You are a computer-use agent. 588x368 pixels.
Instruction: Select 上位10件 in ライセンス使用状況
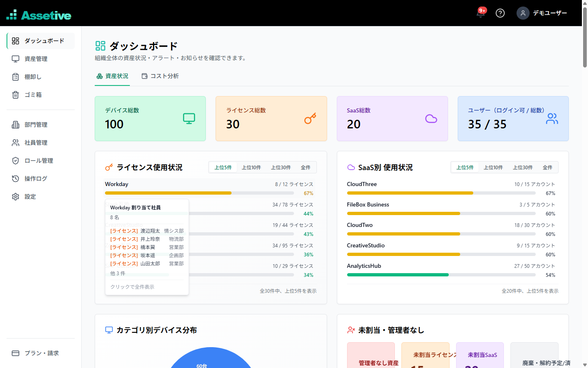click(252, 168)
